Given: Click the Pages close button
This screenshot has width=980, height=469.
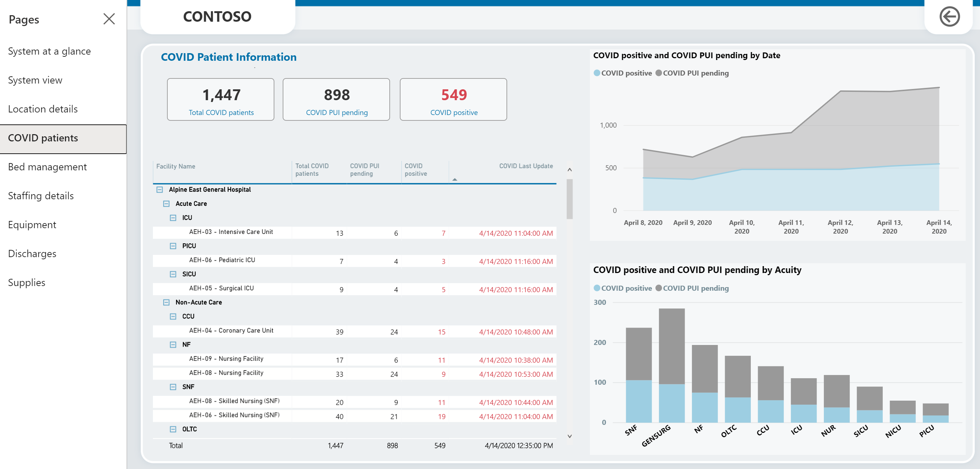Looking at the screenshot, I should tap(109, 19).
